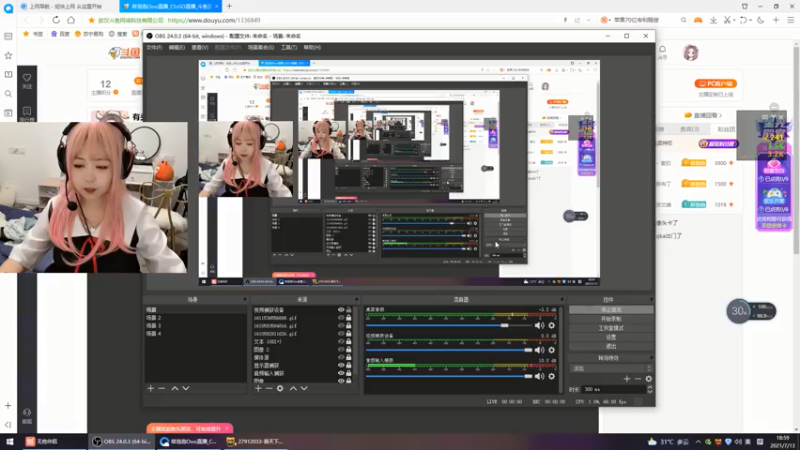Open the 桌面音频 mixer settings gear
The width and height of the screenshot is (800, 450).
coord(552,325)
